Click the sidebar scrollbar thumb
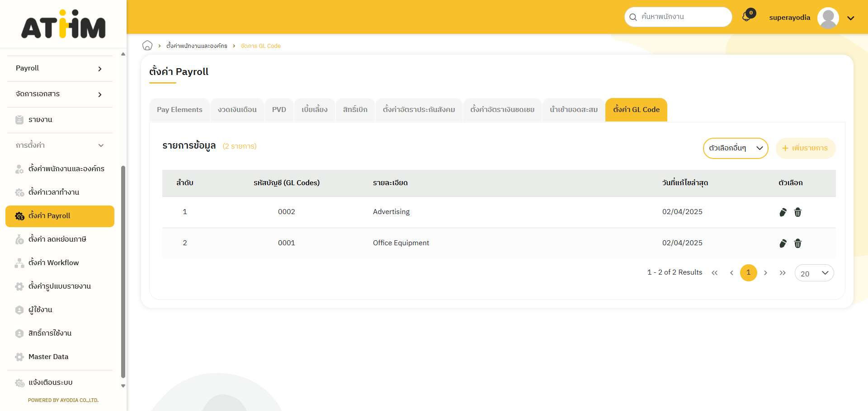The width and height of the screenshot is (868, 411). coord(123,272)
